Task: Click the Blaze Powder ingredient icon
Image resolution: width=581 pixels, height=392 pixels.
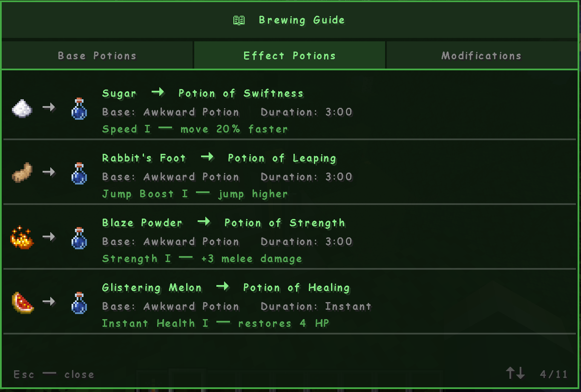Action: click(x=22, y=237)
